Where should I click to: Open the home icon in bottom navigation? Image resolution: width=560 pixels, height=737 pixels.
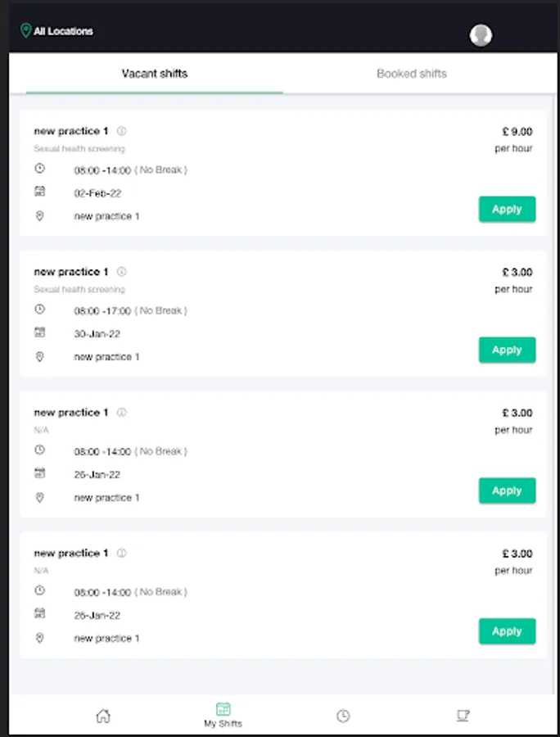[103, 715]
